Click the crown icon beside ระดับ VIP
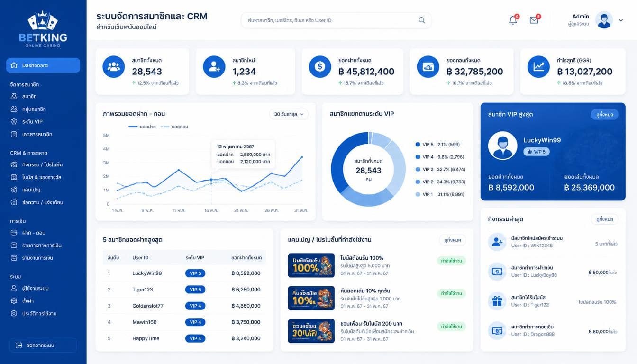This screenshot has width=637, height=364. (x=14, y=122)
